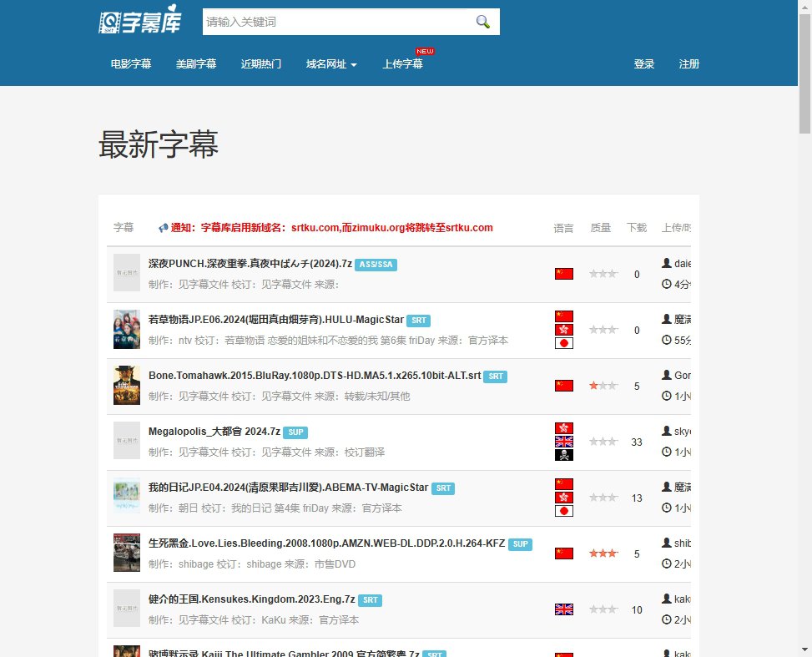The height and width of the screenshot is (657, 812).
Task: Click the UK flag for Kensukes.Kingdom subtitle
Action: (564, 609)
